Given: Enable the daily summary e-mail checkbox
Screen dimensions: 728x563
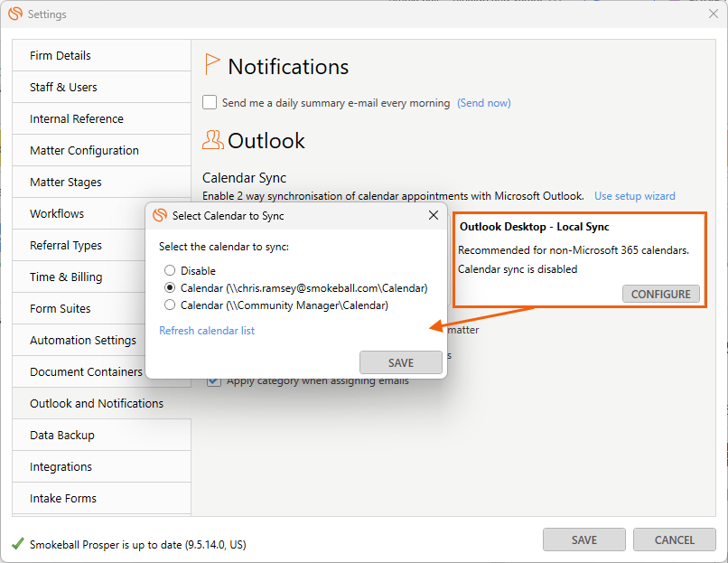Looking at the screenshot, I should 210,102.
